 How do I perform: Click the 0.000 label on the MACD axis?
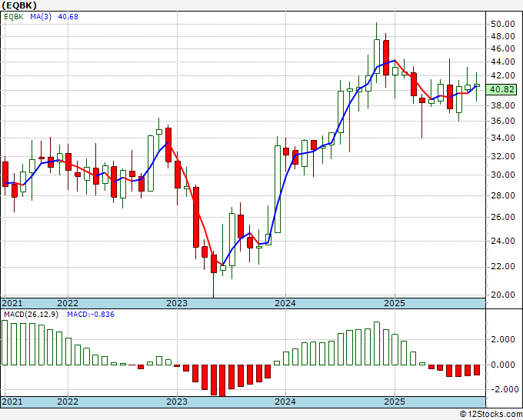(503, 365)
